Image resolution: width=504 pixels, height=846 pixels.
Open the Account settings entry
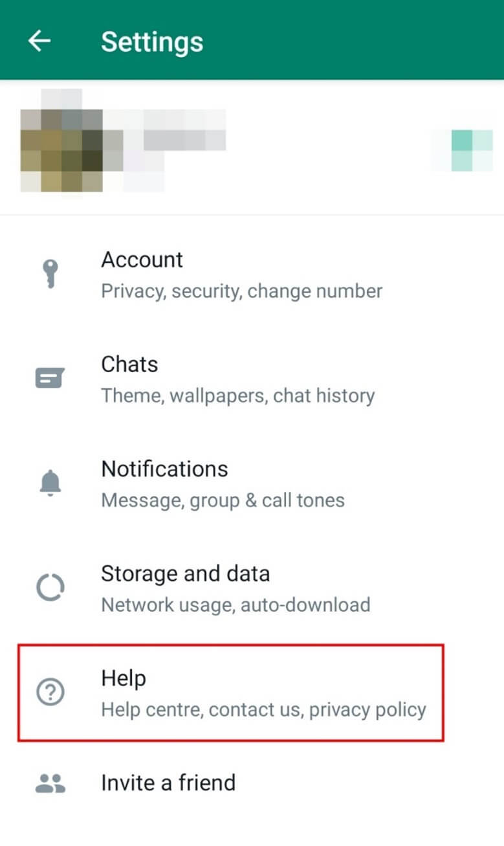[x=142, y=260]
